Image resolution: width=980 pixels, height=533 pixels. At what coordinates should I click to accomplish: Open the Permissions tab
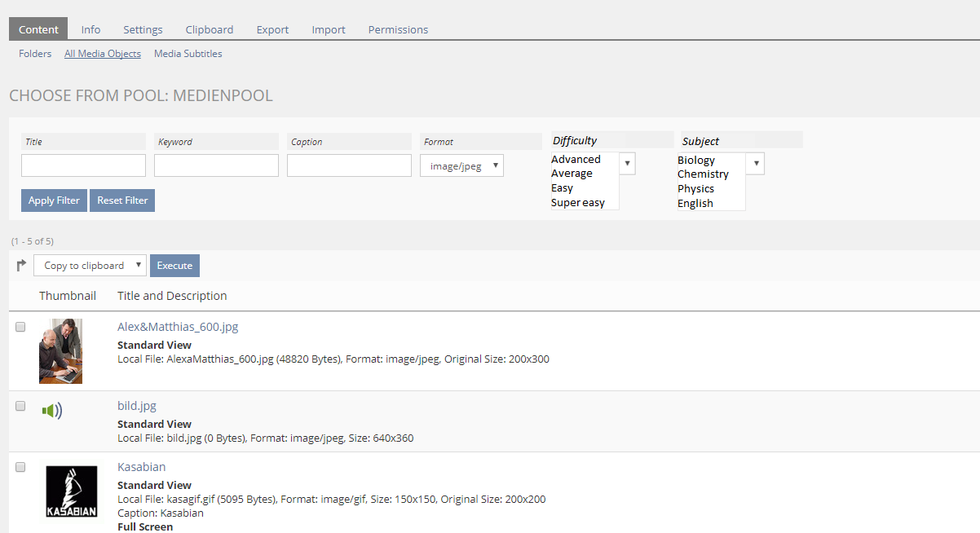(398, 29)
